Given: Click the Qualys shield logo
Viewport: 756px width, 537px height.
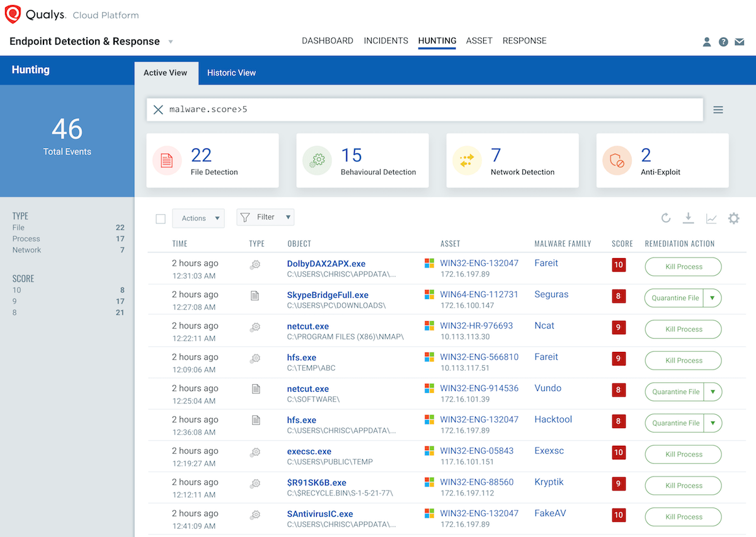Looking at the screenshot, I should coord(13,14).
